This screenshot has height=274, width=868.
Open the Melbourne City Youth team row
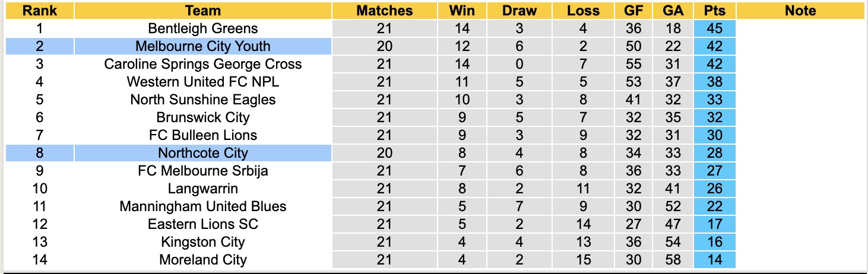203,46
